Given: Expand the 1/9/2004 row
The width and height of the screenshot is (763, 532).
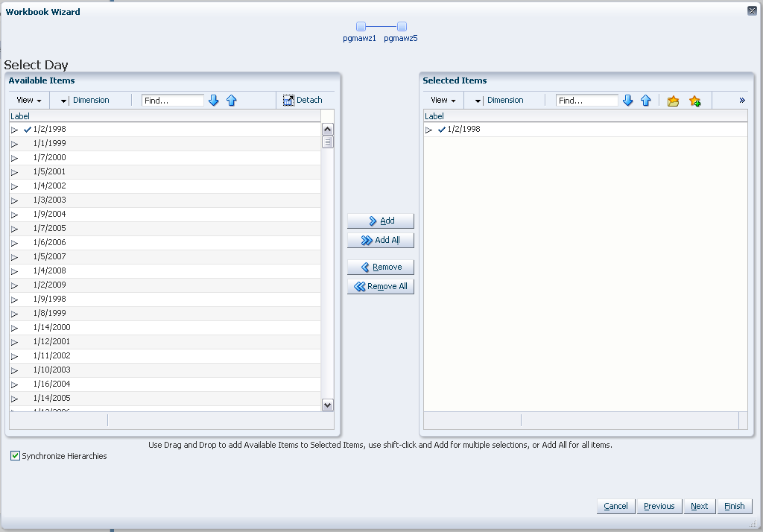Looking at the screenshot, I should pyautogui.click(x=15, y=215).
